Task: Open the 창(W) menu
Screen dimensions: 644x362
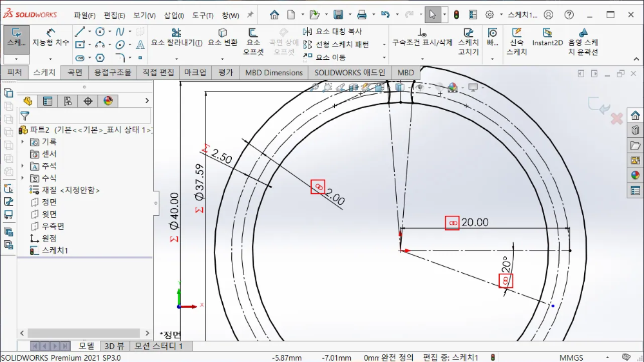Action: tap(231, 15)
